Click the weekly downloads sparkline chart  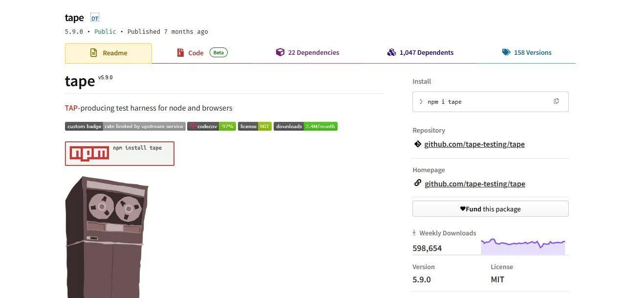[x=523, y=247]
